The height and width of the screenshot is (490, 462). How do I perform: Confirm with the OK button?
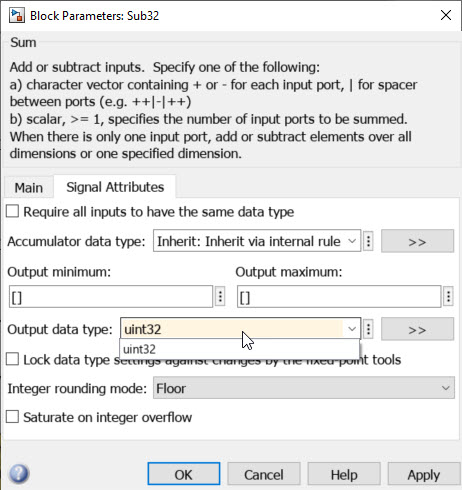[x=184, y=474]
